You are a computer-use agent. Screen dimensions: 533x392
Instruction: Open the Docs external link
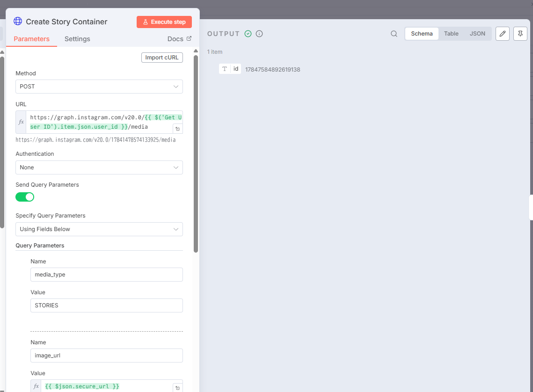[179, 39]
